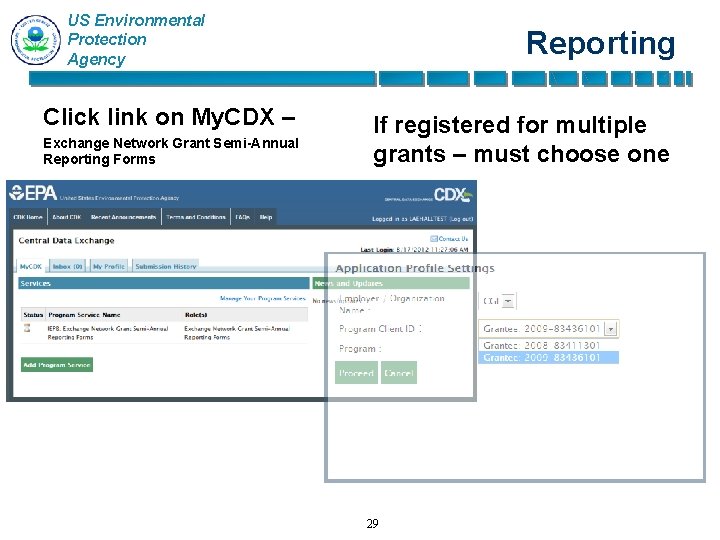The height and width of the screenshot is (540, 720).
Task: Select highlighted Grantee: 2009-83436101 option
Action: coord(549,358)
